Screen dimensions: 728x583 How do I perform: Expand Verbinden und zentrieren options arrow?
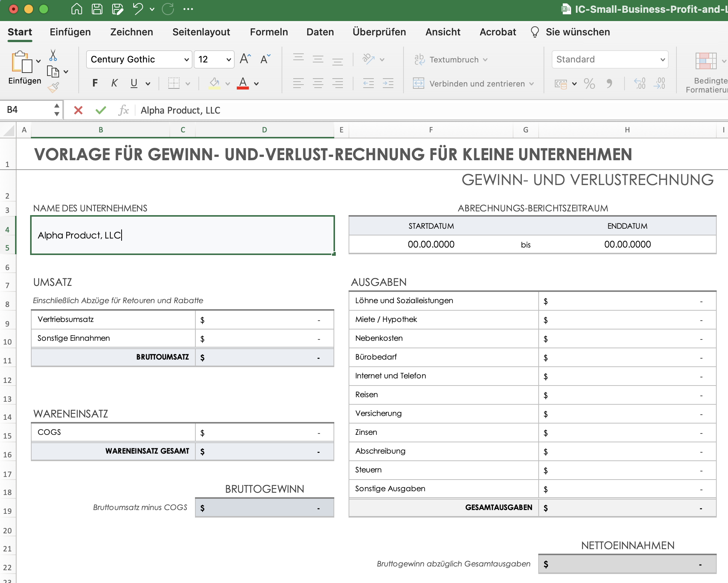tap(532, 84)
